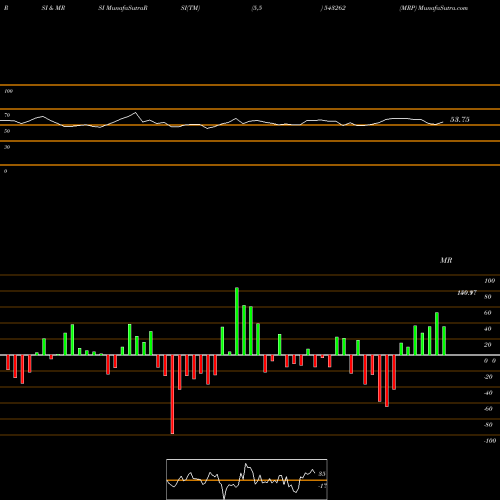Screen dimensions: 500x500
Task: Click the SI(TM) header text
Action: (190, 8)
